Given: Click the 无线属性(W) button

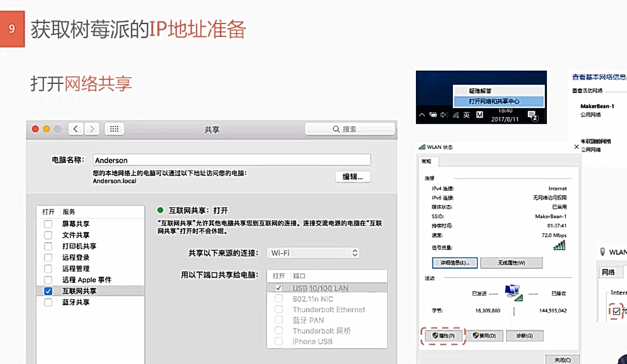Looking at the screenshot, I should [511, 263].
